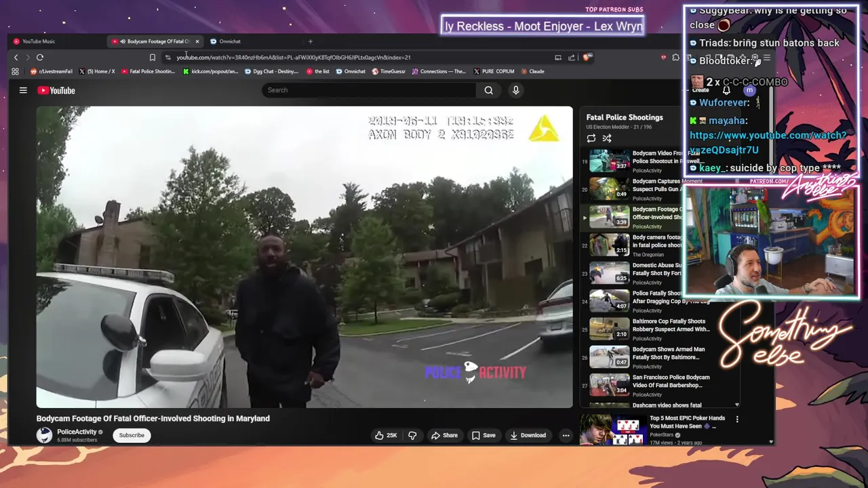The height and width of the screenshot is (488, 868).
Task: Click the share icon in address bar
Action: click(572, 58)
